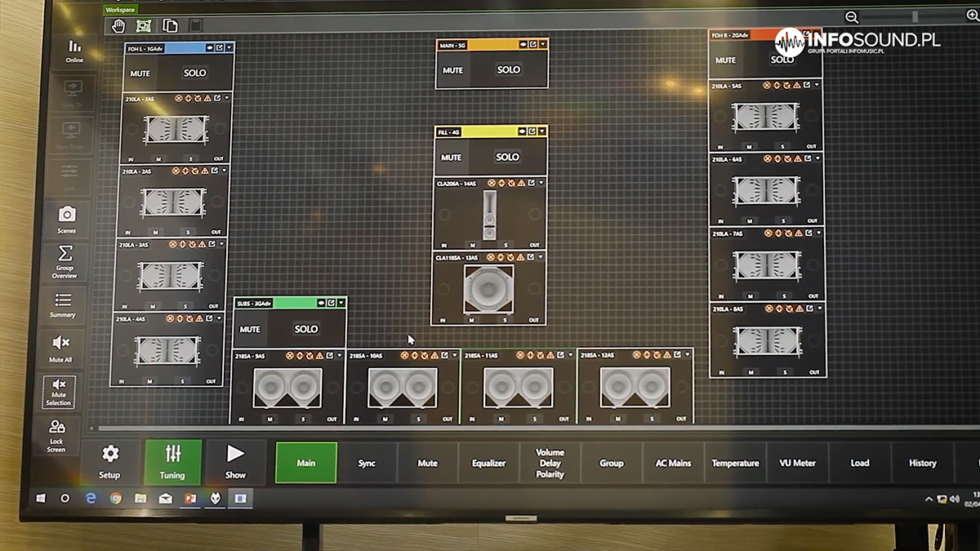This screenshot has width=980, height=551.
Task: Click zoom out magnifier icon
Action: (852, 17)
